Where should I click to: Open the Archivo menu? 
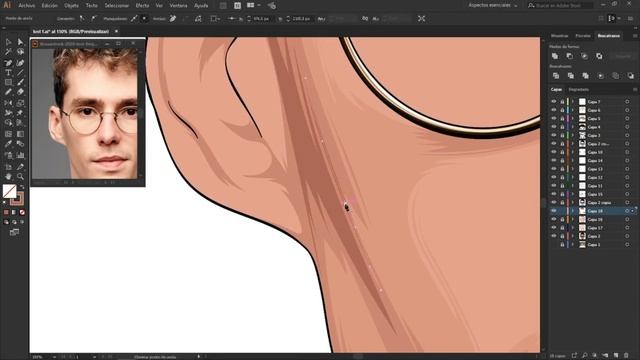pos(27,6)
